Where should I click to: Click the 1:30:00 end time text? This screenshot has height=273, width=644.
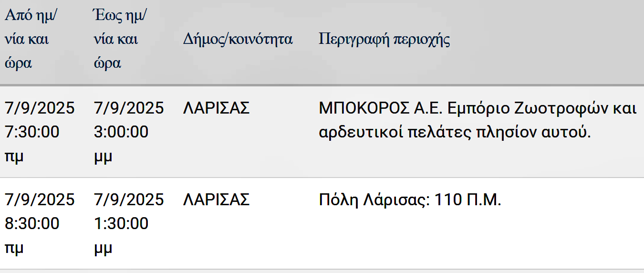121,223
